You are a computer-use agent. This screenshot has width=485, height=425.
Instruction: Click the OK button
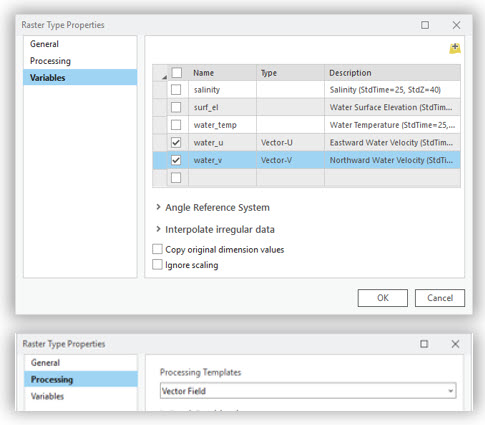click(383, 298)
